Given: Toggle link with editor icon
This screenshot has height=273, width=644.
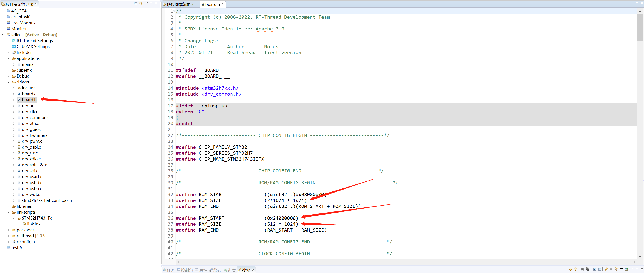Looking at the screenshot, I should point(140,3).
